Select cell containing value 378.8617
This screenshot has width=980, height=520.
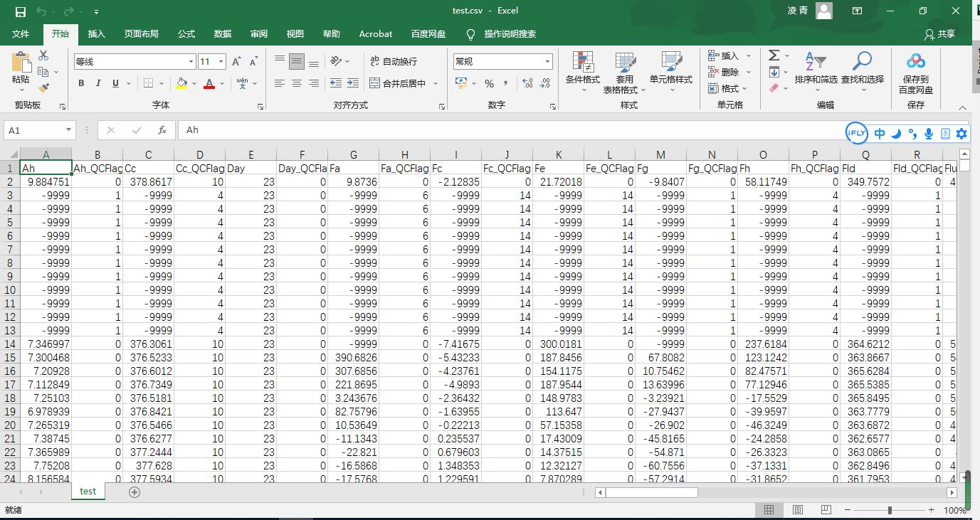coord(148,181)
